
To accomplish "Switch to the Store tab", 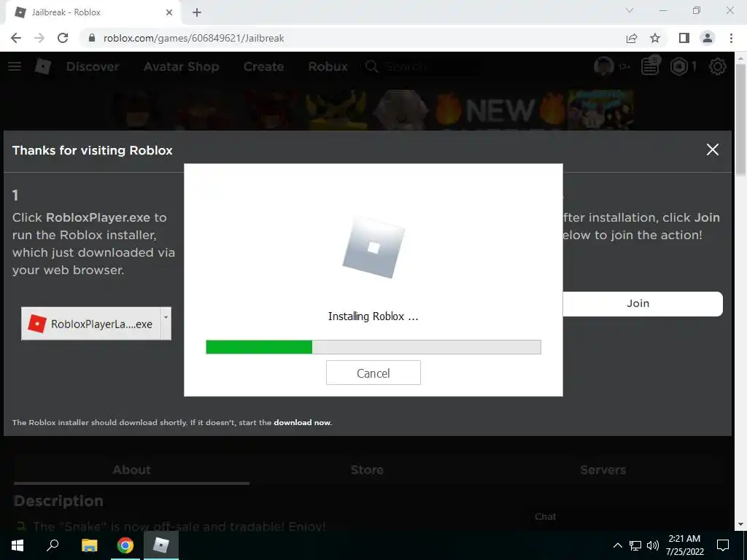I will (367, 470).
